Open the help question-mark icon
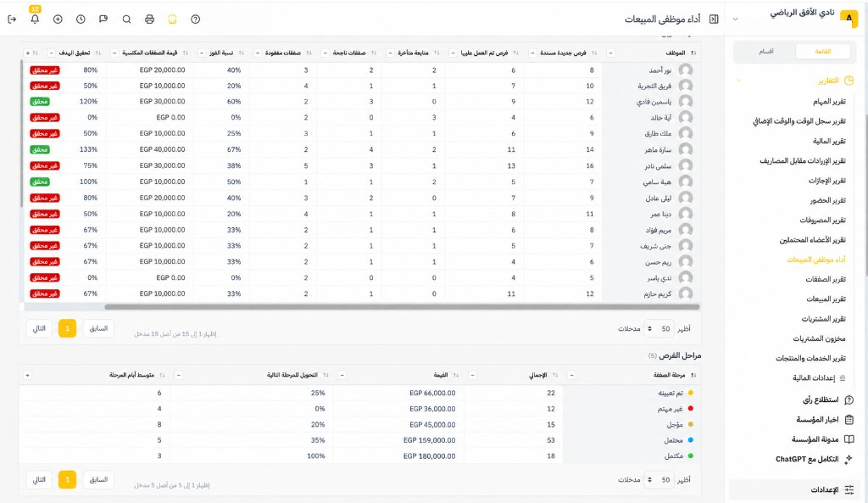 click(196, 20)
